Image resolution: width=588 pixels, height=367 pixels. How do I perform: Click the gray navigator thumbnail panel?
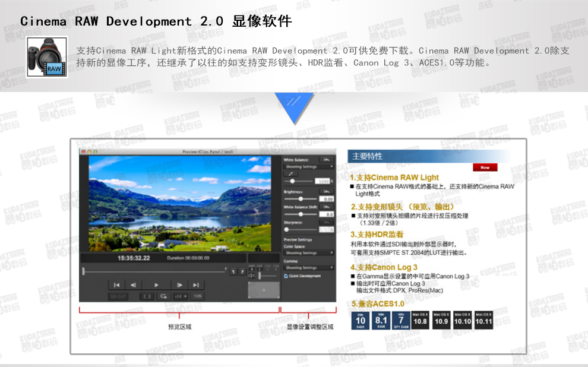point(264,290)
